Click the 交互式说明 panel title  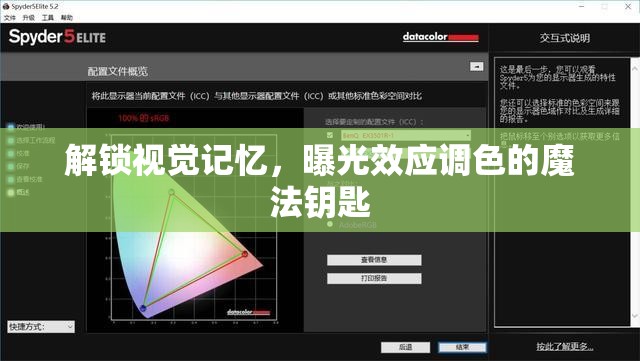tap(565, 38)
